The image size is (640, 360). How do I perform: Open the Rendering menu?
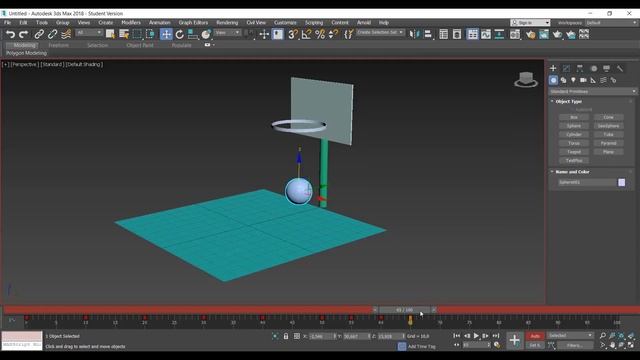(x=227, y=23)
